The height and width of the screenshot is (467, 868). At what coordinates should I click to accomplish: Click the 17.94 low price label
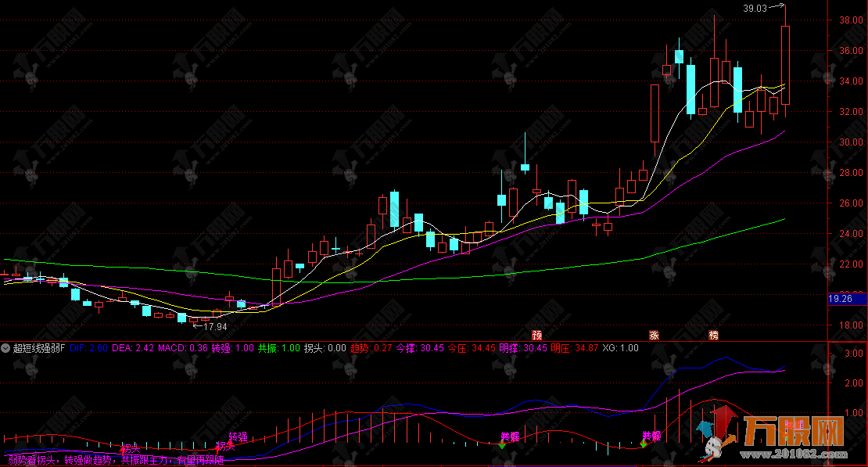click(x=215, y=327)
